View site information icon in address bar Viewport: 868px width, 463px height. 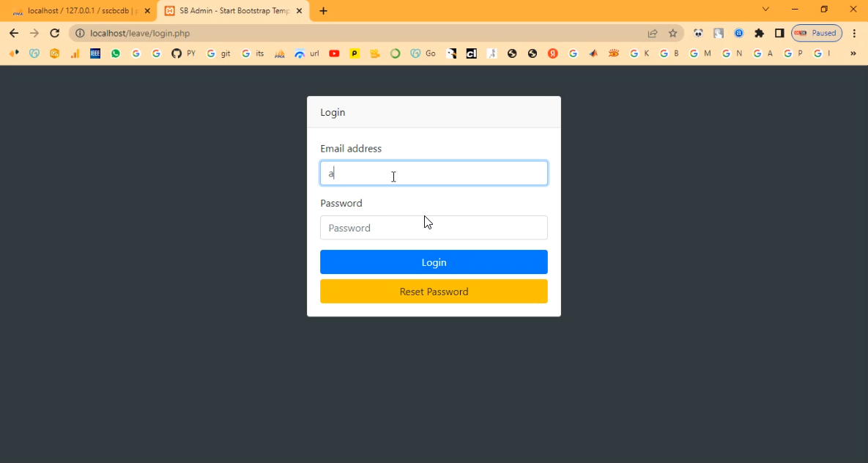[80, 33]
